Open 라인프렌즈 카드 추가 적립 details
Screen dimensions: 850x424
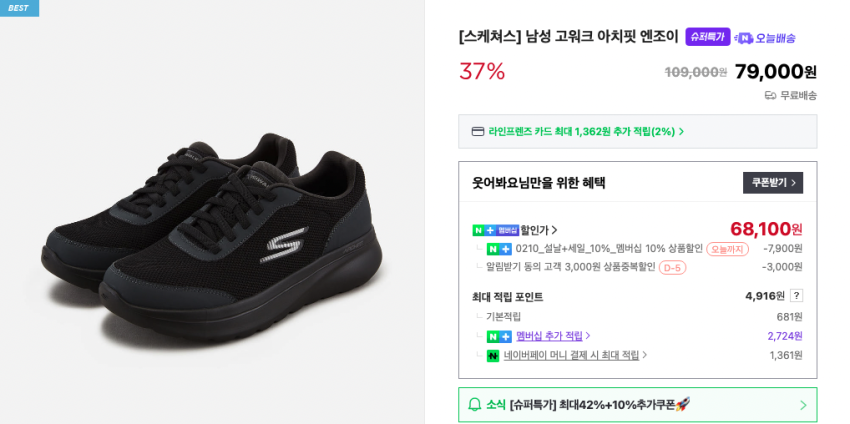[x=586, y=131]
